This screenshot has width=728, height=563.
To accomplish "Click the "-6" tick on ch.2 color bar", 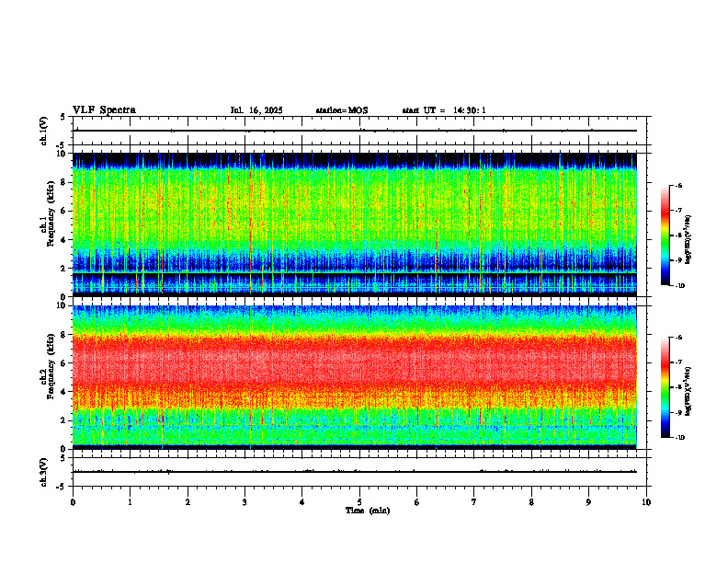I will click(678, 338).
